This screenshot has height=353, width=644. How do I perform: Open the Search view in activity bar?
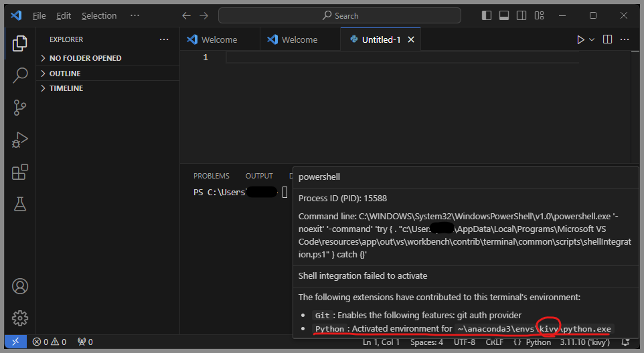[19, 76]
